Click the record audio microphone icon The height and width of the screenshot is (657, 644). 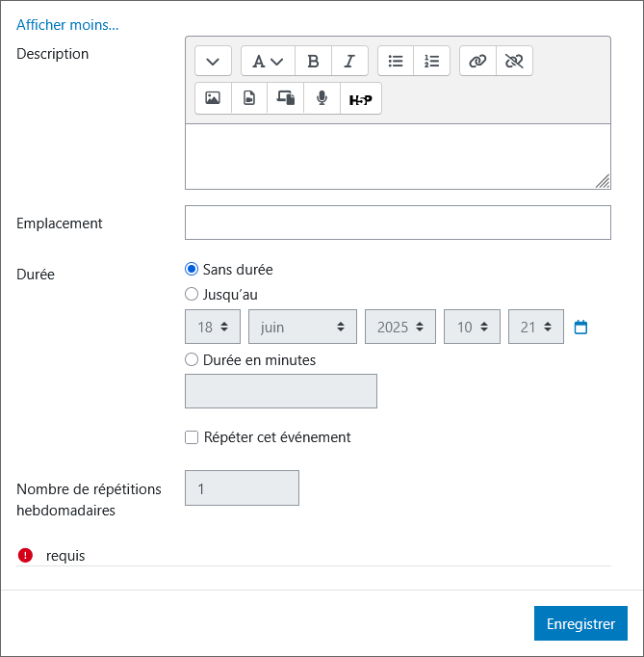click(322, 98)
